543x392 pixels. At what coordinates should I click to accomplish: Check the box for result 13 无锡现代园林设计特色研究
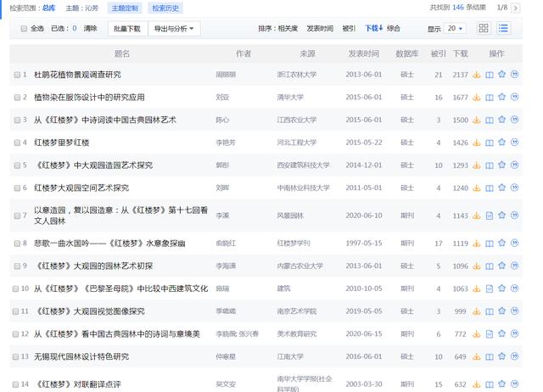(15, 356)
